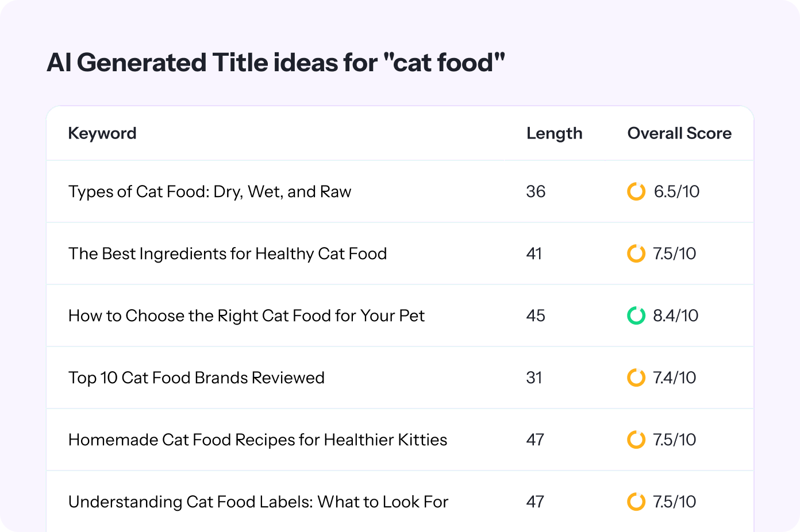Select 'Understanding Cat Food Labels: What to Look For'
Image resolution: width=800 pixels, height=532 pixels.
coord(259,502)
